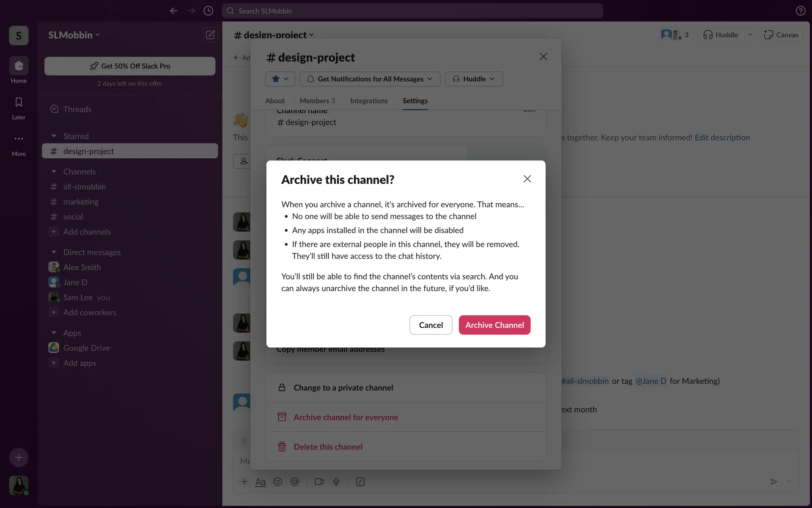
Task: Click the compose new message icon
Action: tap(210, 35)
